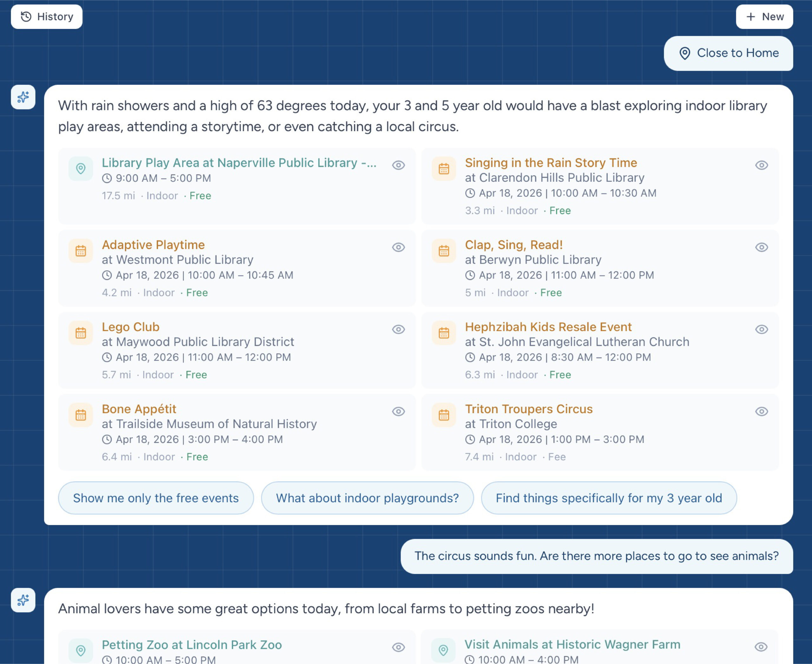Click calendar icon for Lego Club
The width and height of the screenshot is (812, 664).
tap(81, 333)
